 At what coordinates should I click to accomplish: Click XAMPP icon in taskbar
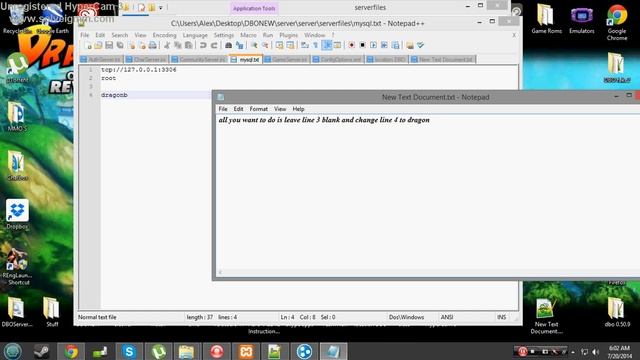coord(246,351)
